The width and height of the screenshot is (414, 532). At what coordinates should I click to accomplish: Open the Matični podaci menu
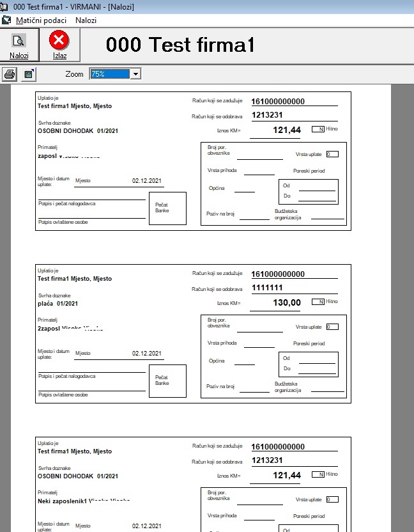41,20
